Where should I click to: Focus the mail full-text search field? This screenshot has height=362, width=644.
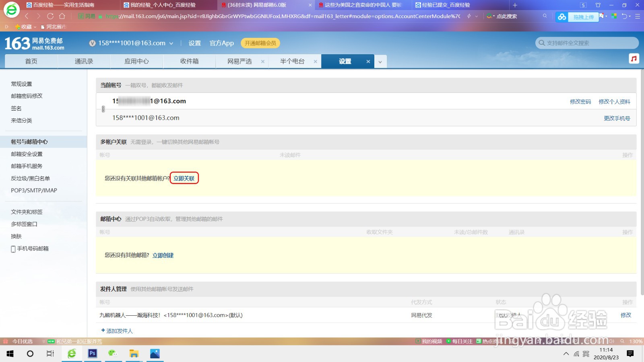point(587,43)
